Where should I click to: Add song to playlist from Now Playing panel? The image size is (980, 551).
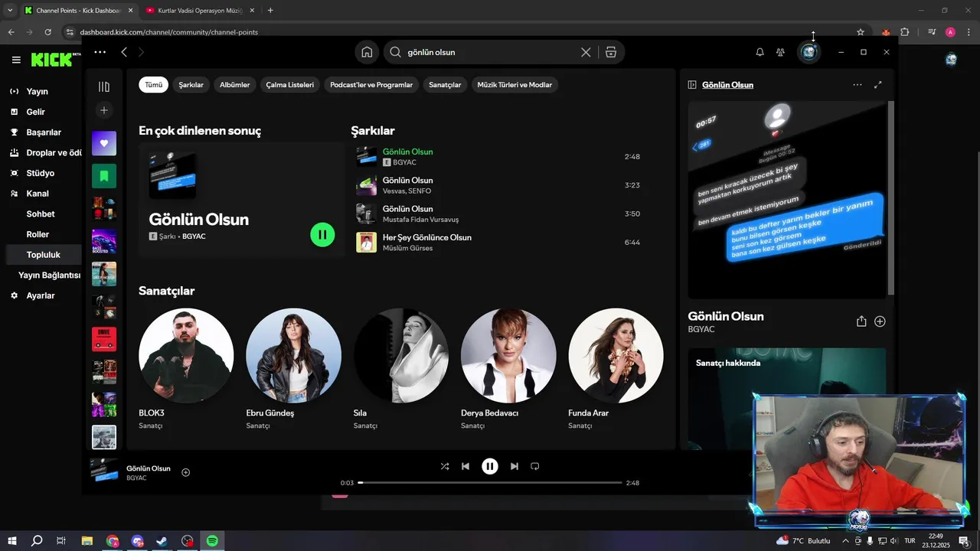(x=880, y=321)
